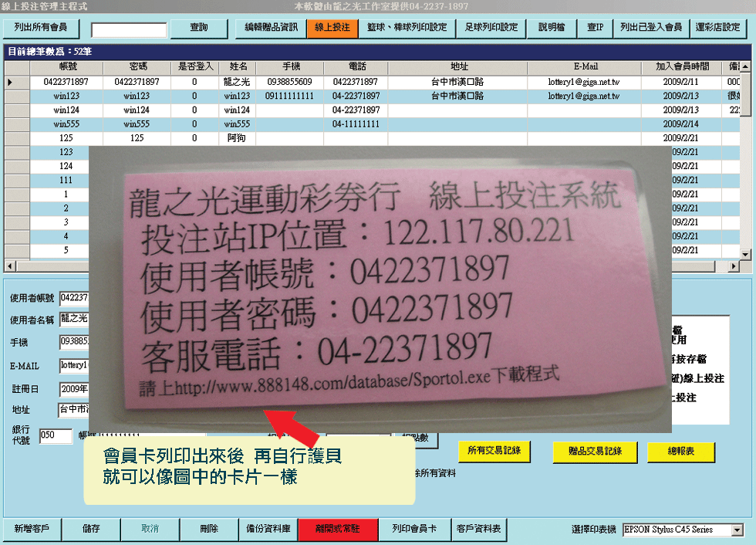Select join date cell 2009/2/11
The image size is (756, 545).
pyautogui.click(x=682, y=83)
